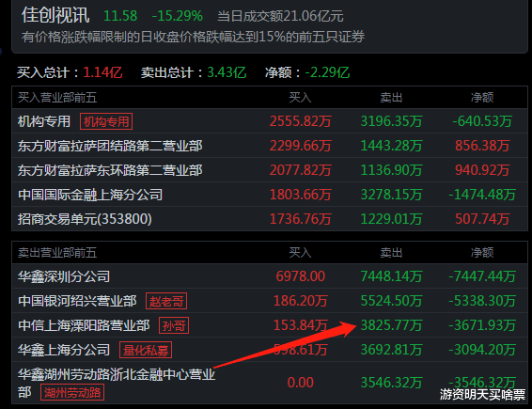Click the 15% price drop reason line

coord(193,37)
